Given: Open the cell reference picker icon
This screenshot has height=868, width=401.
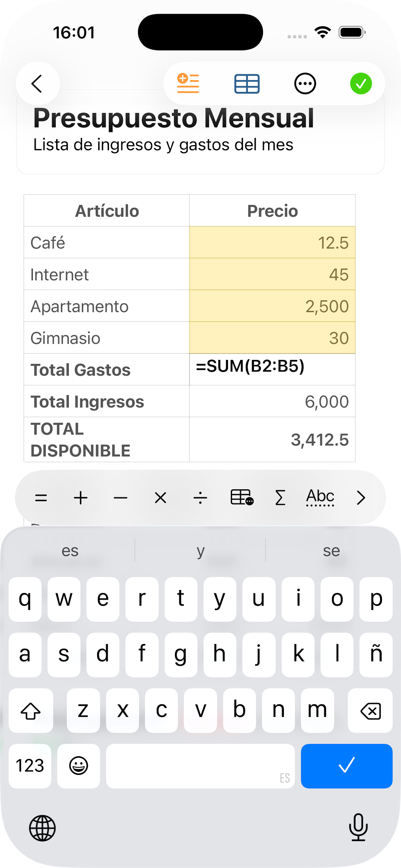Looking at the screenshot, I should pos(242,498).
